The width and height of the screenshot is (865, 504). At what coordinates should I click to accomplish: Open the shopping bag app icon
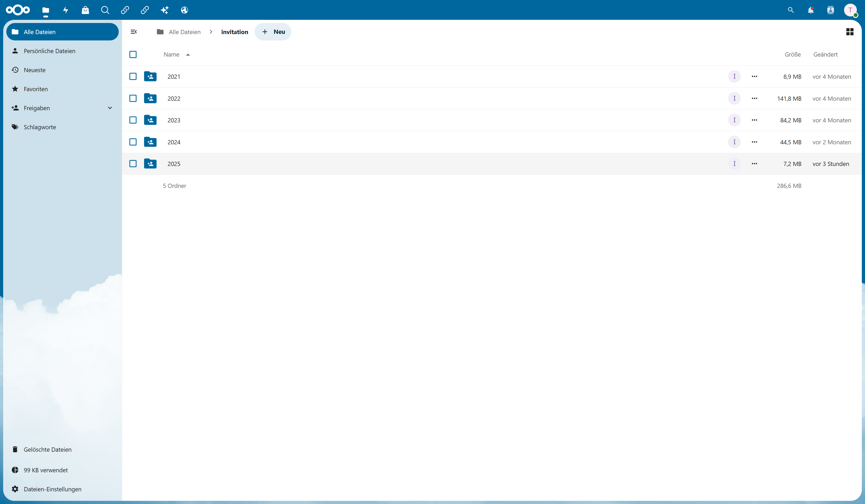[x=85, y=10]
